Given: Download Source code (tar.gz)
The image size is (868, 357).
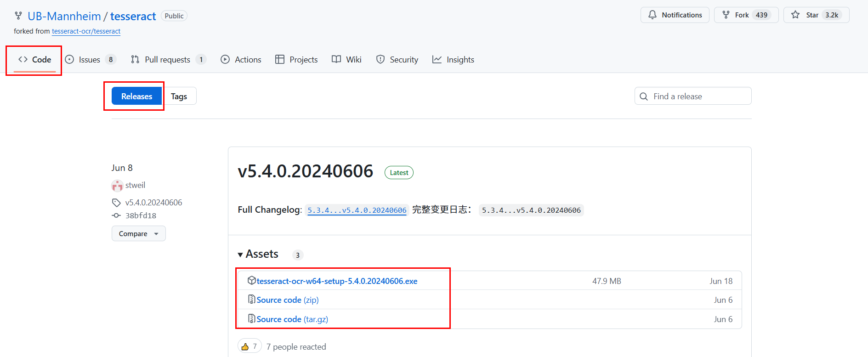Looking at the screenshot, I should (x=292, y=319).
